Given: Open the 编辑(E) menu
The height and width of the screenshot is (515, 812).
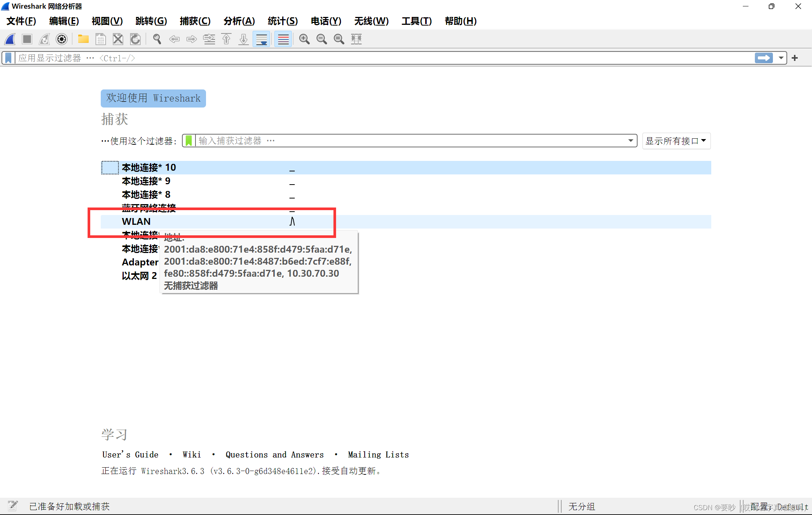Looking at the screenshot, I should [x=64, y=21].
